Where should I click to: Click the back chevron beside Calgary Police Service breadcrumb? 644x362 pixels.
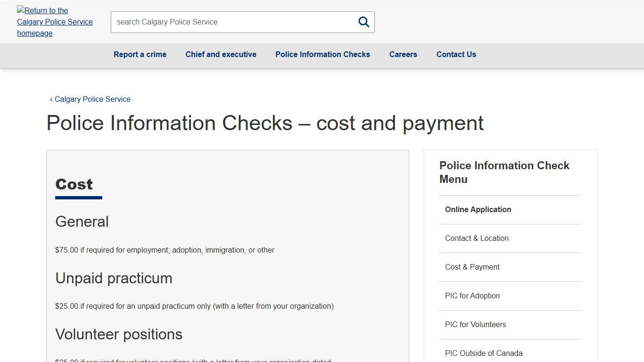(x=51, y=99)
